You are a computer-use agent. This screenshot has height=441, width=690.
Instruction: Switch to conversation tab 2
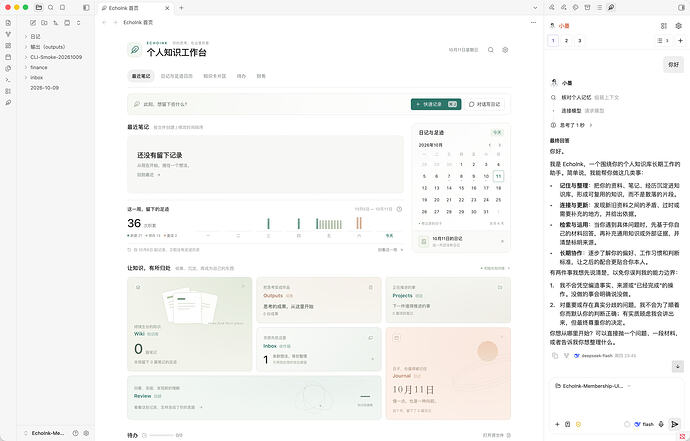[x=566, y=41]
